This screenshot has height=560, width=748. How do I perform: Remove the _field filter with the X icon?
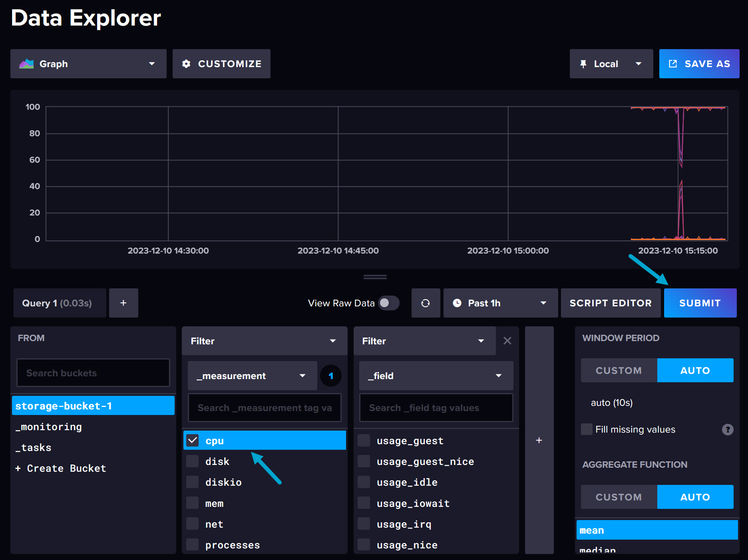pos(507,341)
